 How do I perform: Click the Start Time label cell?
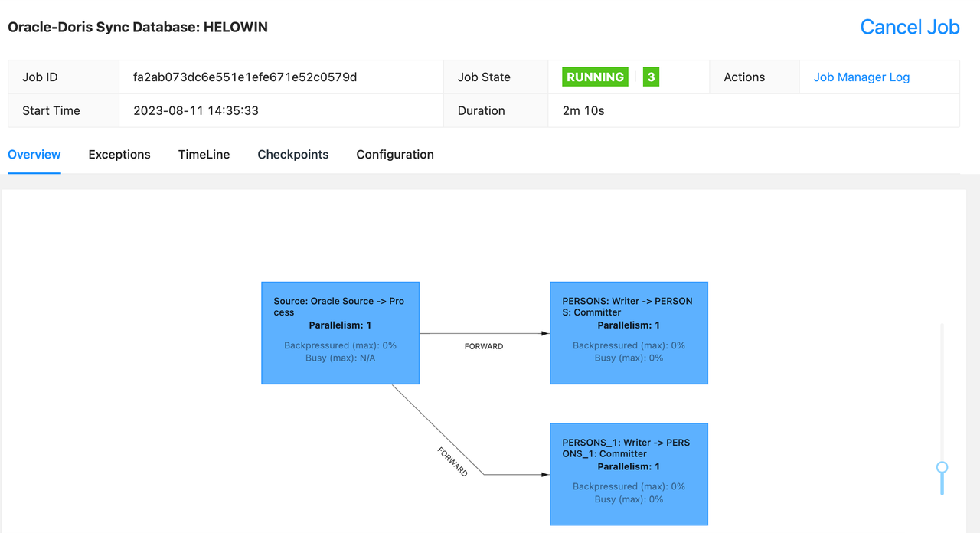(x=64, y=111)
